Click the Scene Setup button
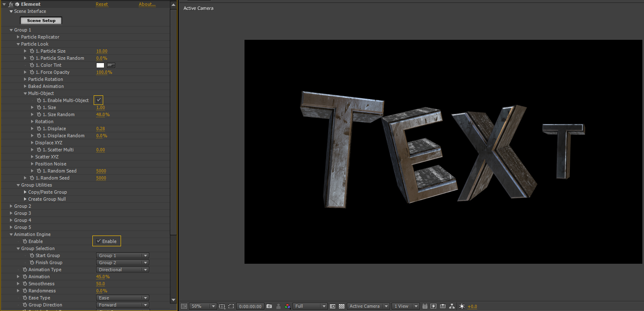Viewport: 644px width, 311px height. click(x=41, y=20)
